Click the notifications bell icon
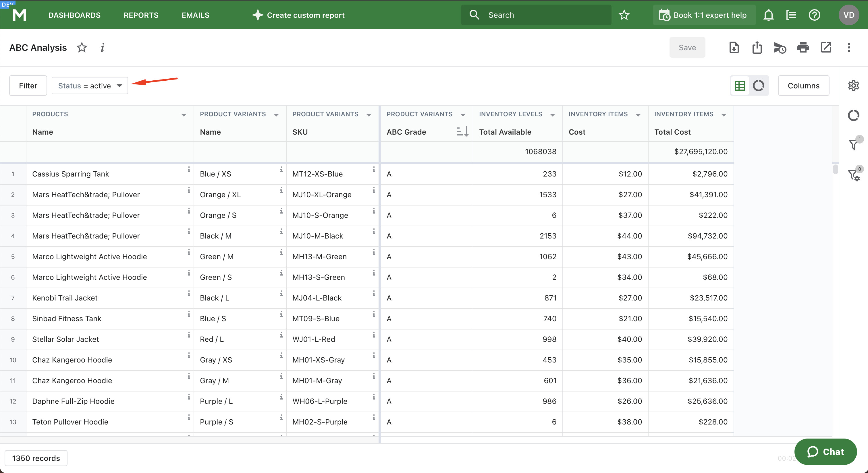This screenshot has height=473, width=868. click(768, 15)
